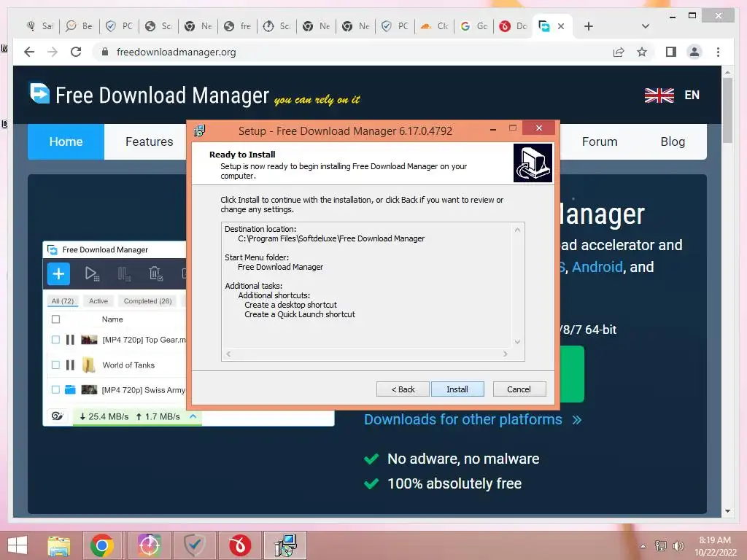This screenshot has height=560, width=747.
Task: Click the up arrow of the summary box scrollbar
Action: [x=517, y=230]
